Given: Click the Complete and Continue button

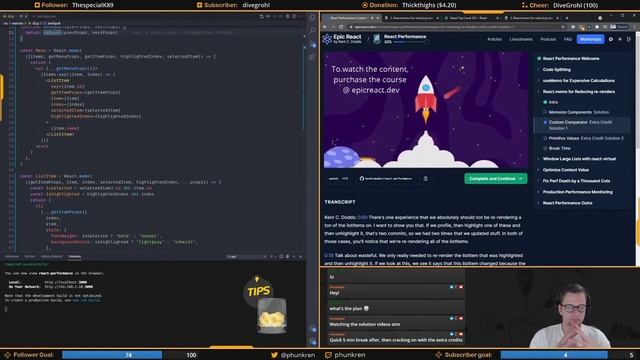Looking at the screenshot, I should (x=496, y=179).
